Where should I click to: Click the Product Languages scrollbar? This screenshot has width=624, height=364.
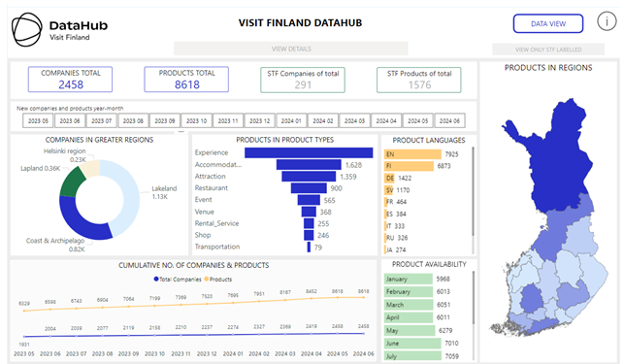coord(473,191)
